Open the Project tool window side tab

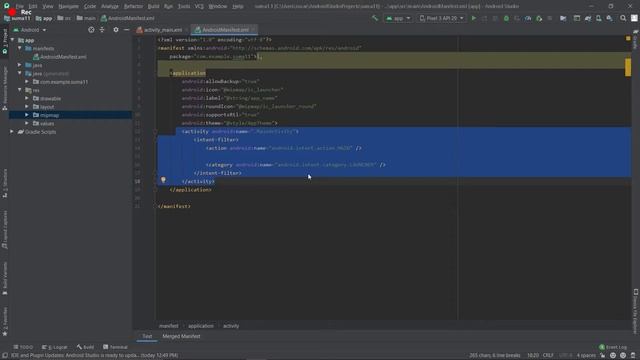point(4,41)
